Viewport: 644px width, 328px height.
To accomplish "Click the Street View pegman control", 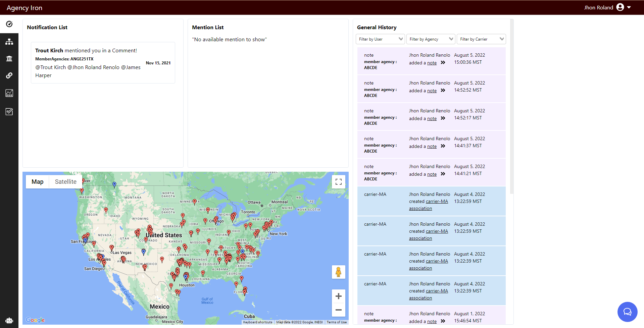I will 338,272.
